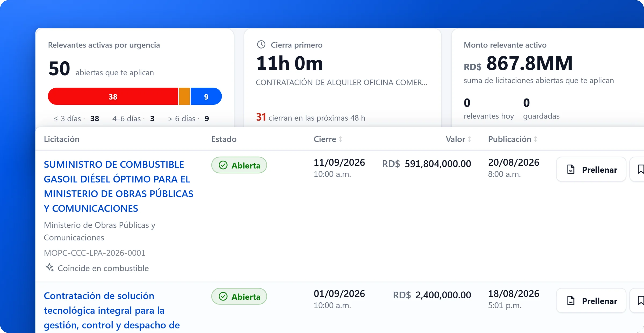Click the > 6 días · 9 legend
This screenshot has height=333, width=644.
click(189, 118)
